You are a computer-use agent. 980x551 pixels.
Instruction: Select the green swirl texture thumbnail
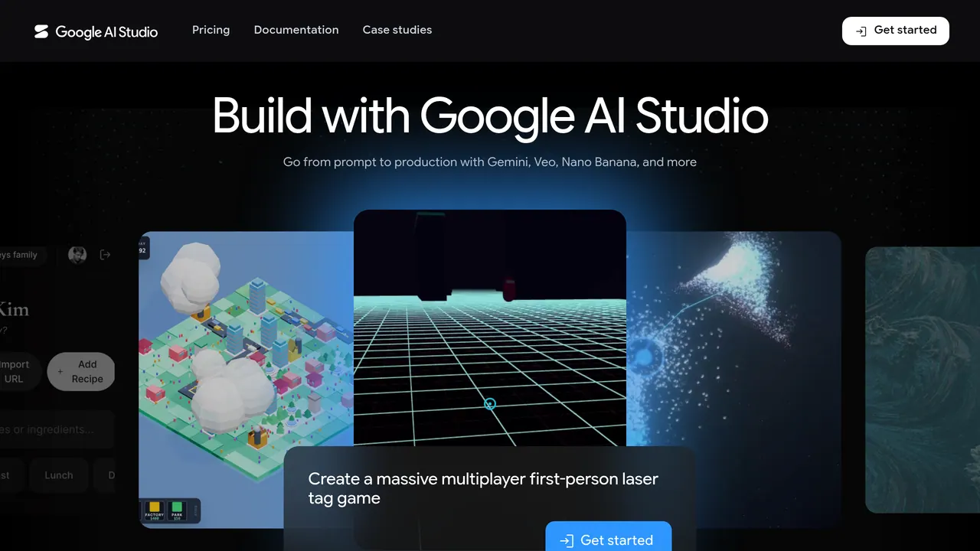click(923, 380)
